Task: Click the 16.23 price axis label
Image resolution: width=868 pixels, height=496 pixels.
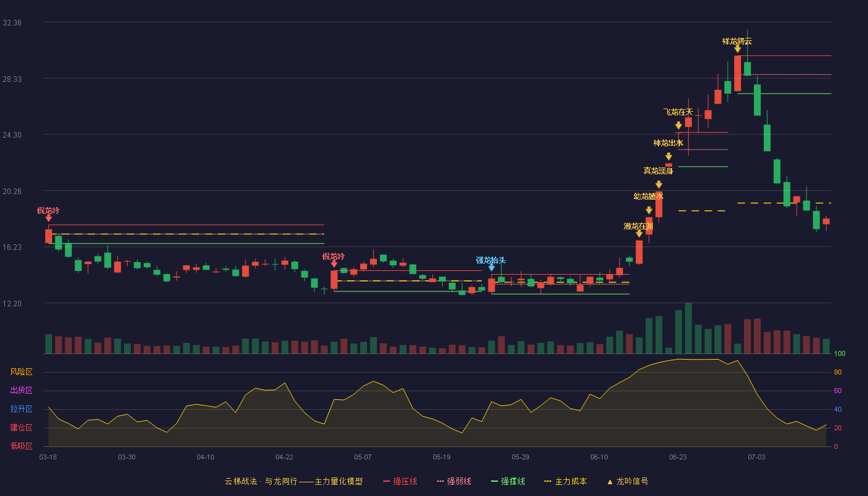Action: click(12, 247)
